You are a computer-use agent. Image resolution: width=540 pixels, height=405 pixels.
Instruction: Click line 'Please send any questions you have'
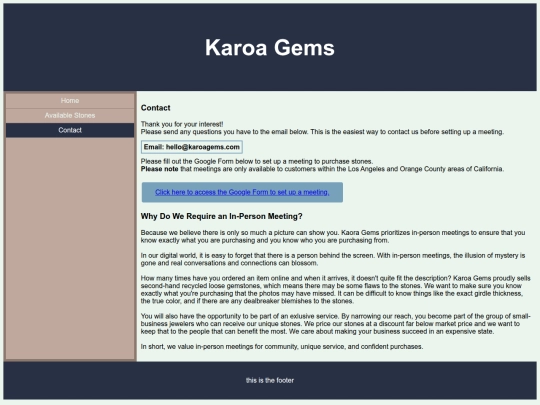tap(322, 132)
